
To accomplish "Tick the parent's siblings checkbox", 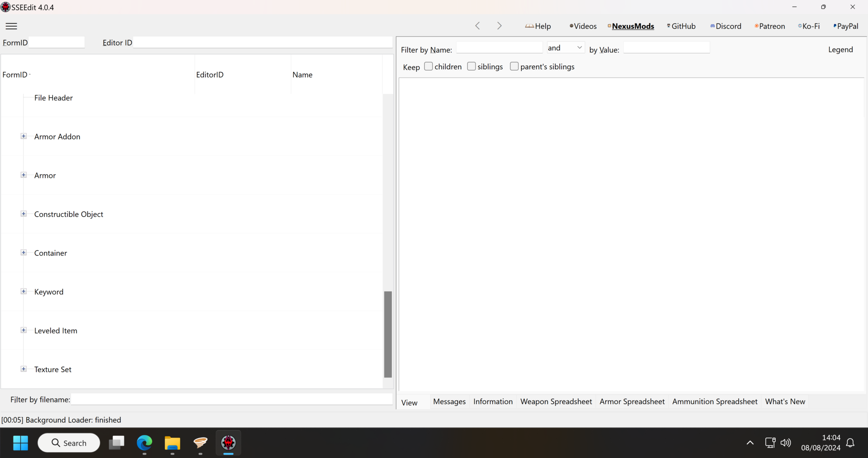I will point(514,66).
